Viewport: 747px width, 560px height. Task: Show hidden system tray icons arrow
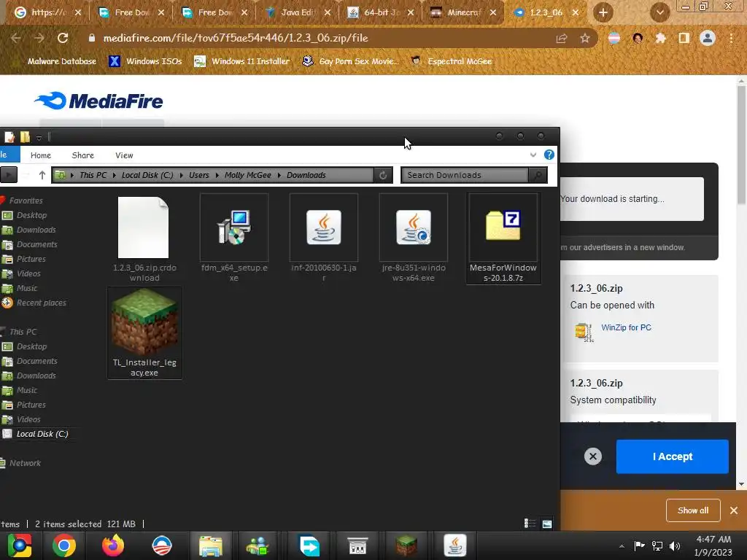622,546
